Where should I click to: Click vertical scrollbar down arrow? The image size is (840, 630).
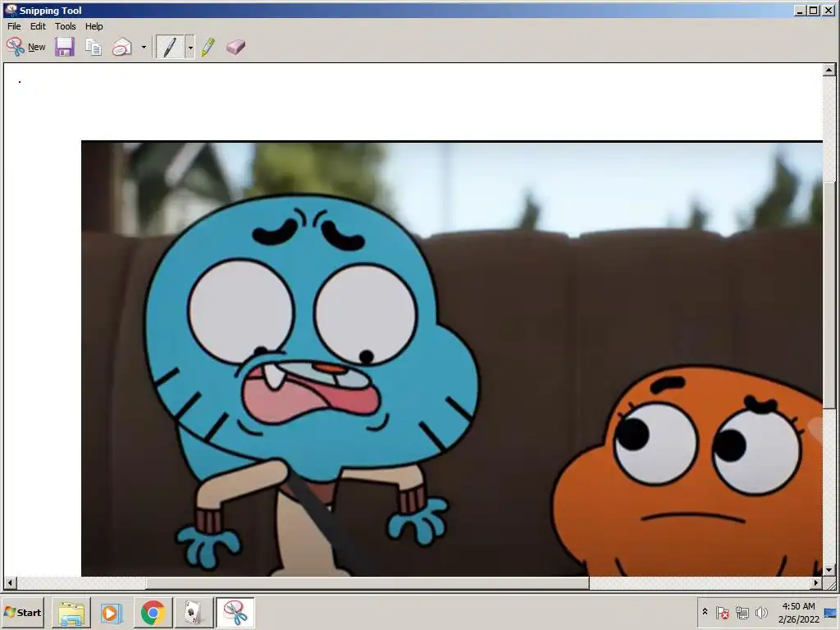tap(829, 570)
